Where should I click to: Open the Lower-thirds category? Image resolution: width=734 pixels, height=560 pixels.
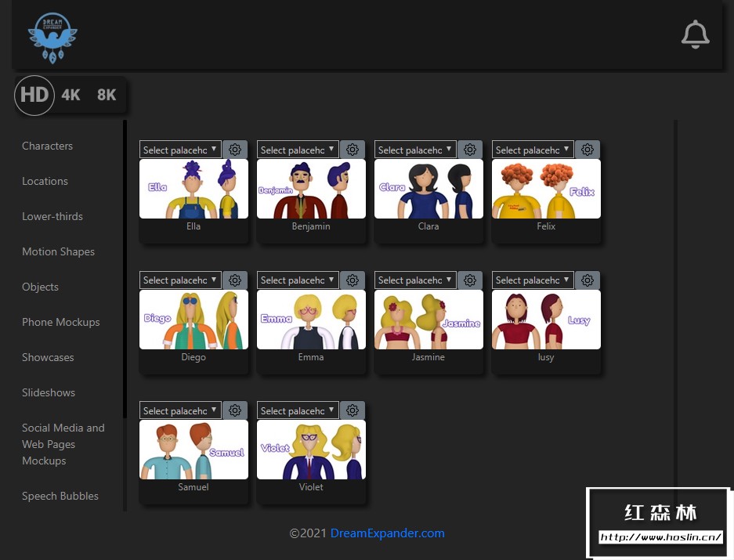pyautogui.click(x=52, y=216)
